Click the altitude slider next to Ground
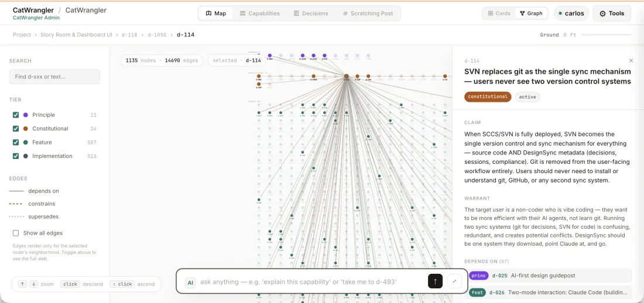Viewport: 644px width, 303px height. (x=606, y=35)
